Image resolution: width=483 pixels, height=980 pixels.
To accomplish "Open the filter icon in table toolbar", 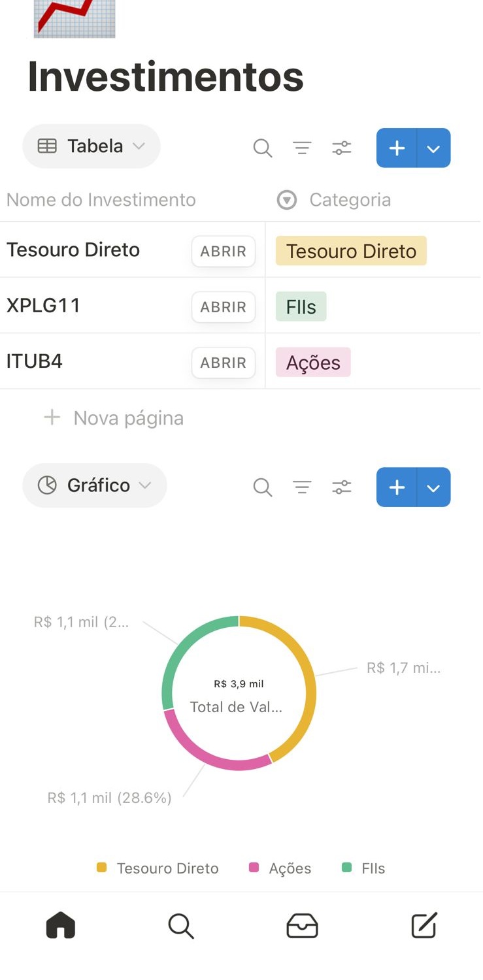I will pos(302,148).
